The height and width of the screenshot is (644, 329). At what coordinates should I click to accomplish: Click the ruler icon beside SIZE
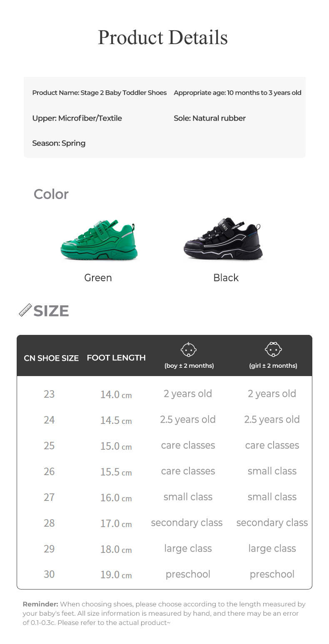[25, 310]
